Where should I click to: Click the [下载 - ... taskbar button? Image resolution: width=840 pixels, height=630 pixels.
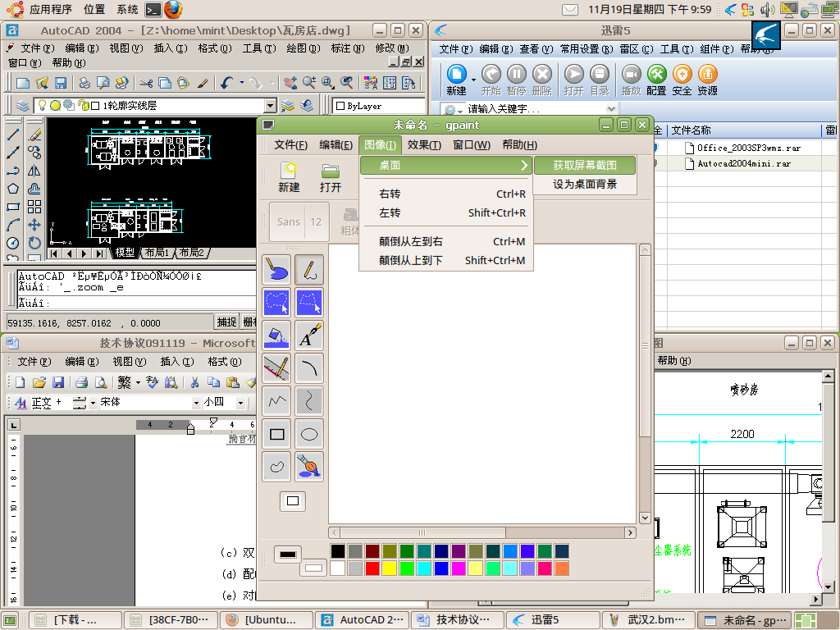[x=75, y=620]
